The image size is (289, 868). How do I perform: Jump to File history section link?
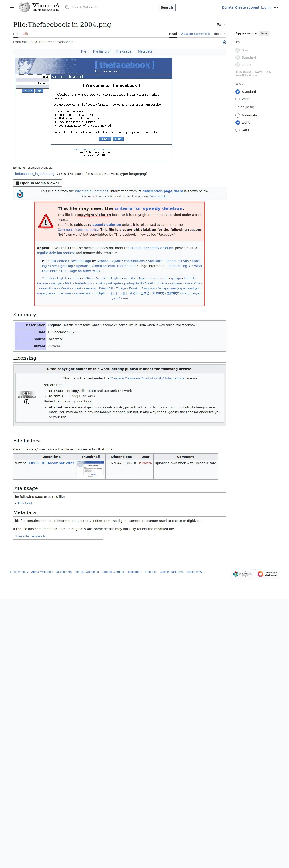click(x=101, y=52)
